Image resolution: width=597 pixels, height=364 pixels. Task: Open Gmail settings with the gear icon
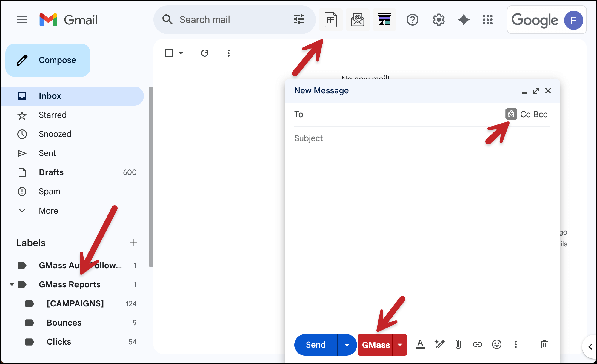[438, 20]
